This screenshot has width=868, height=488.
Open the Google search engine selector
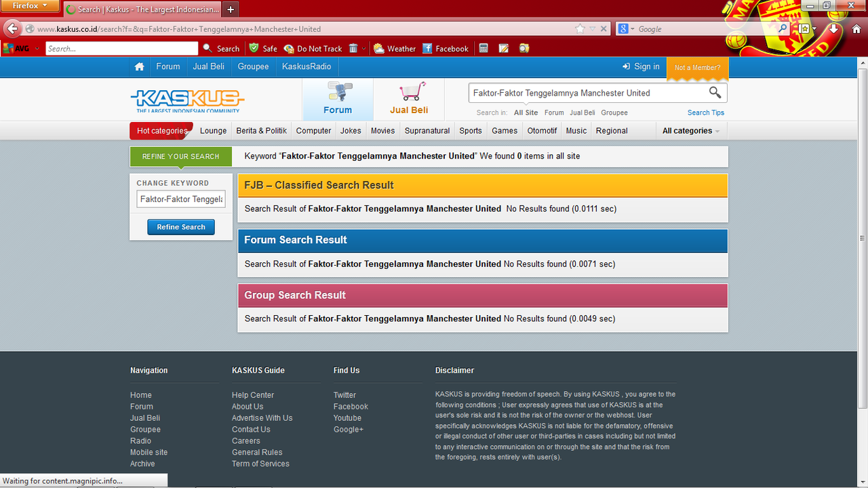(626, 28)
